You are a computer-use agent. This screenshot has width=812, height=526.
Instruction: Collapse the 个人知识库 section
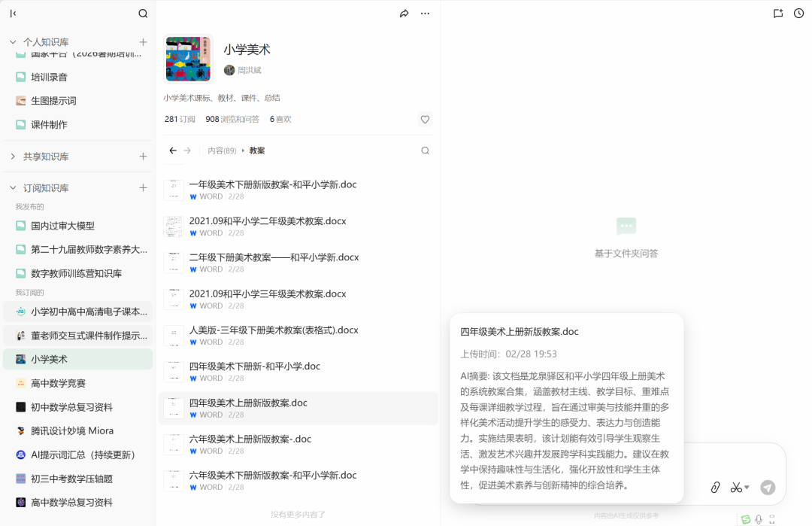coord(13,42)
